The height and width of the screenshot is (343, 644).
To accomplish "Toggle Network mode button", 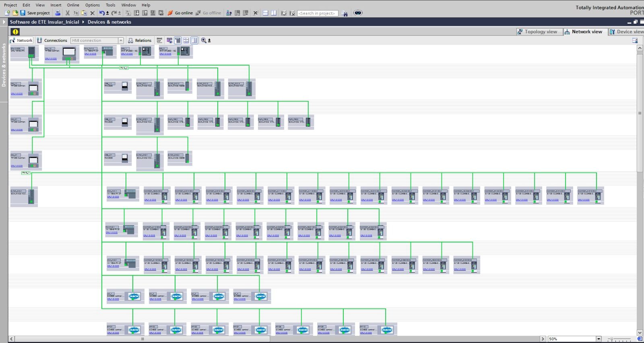I will coord(21,40).
